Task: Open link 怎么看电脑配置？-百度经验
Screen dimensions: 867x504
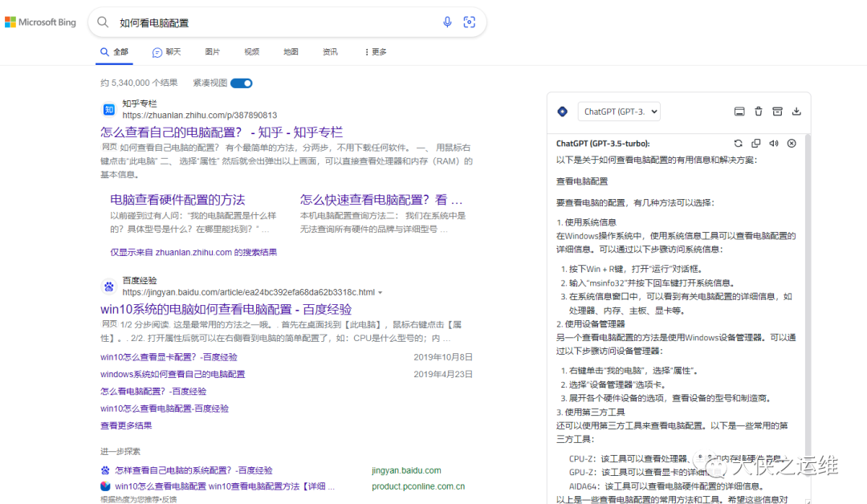Action: coord(153,392)
